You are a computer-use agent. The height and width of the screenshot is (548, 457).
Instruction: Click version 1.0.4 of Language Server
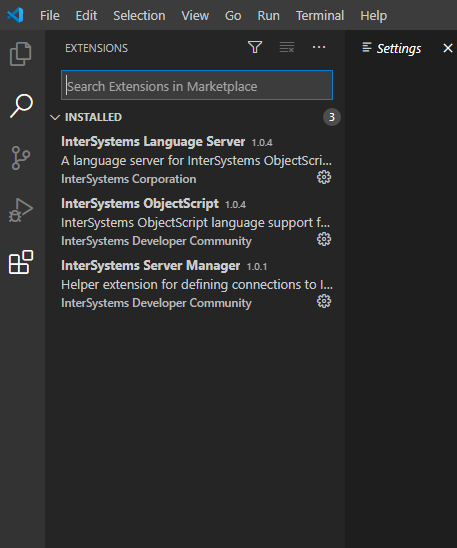coord(262,143)
